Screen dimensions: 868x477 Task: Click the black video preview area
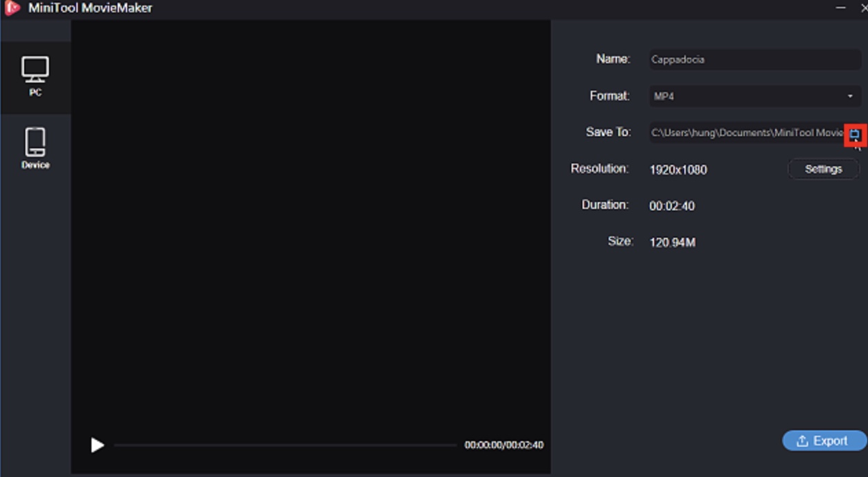pyautogui.click(x=311, y=227)
